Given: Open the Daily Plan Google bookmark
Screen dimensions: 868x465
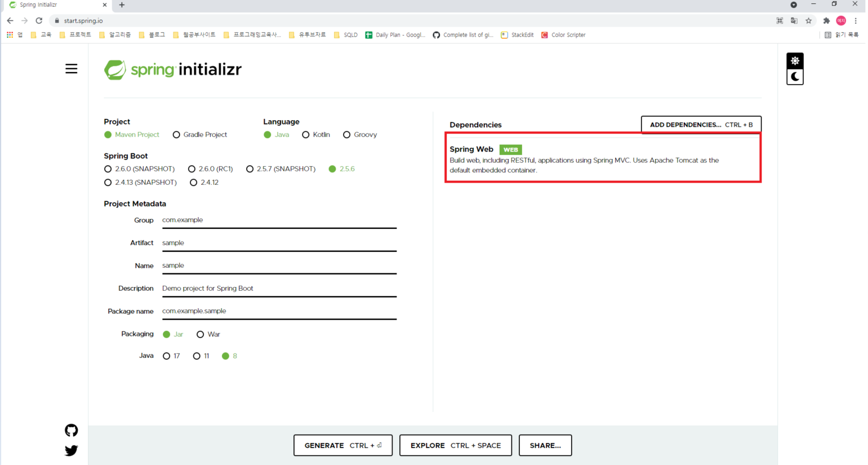Looking at the screenshot, I should pos(395,35).
